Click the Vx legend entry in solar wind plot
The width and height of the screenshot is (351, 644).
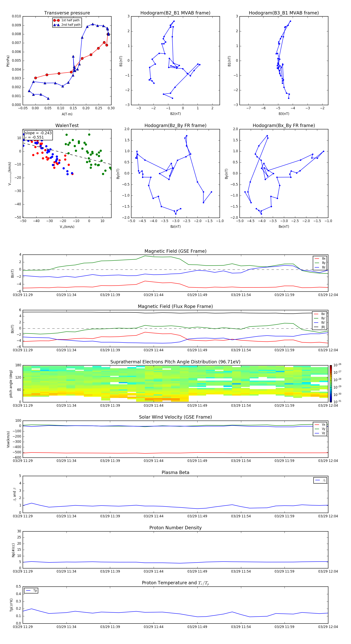tap(320, 424)
